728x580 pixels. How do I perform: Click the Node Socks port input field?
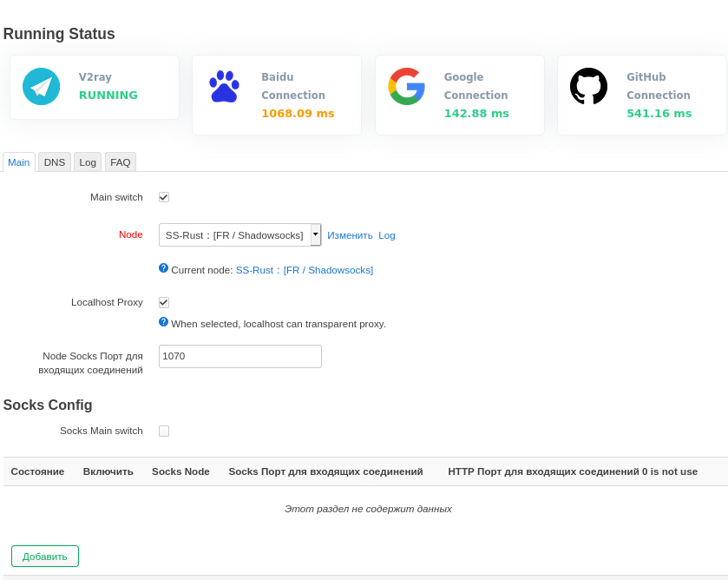[x=240, y=356]
